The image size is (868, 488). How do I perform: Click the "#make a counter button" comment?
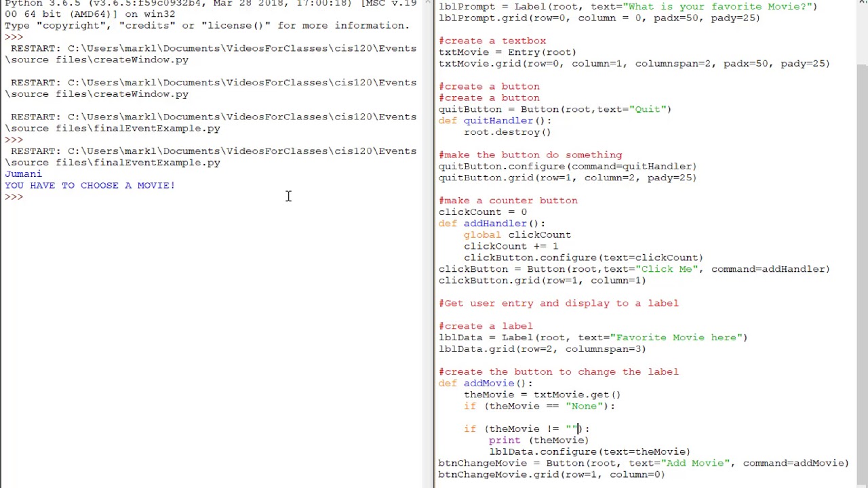click(508, 201)
